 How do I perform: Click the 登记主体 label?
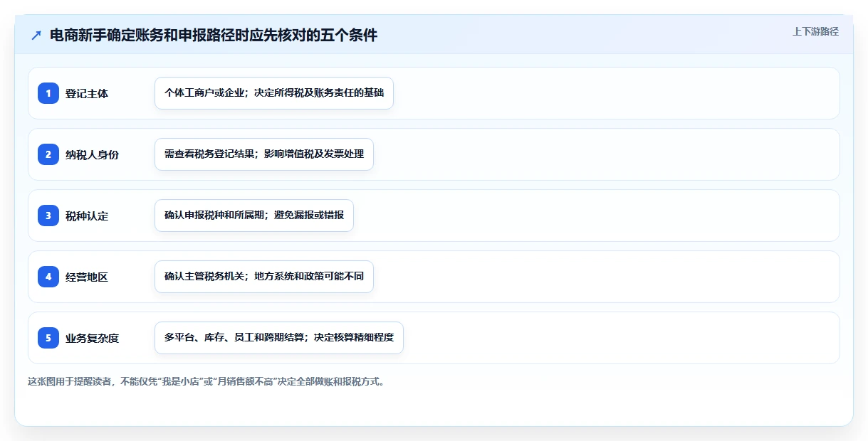(87, 93)
